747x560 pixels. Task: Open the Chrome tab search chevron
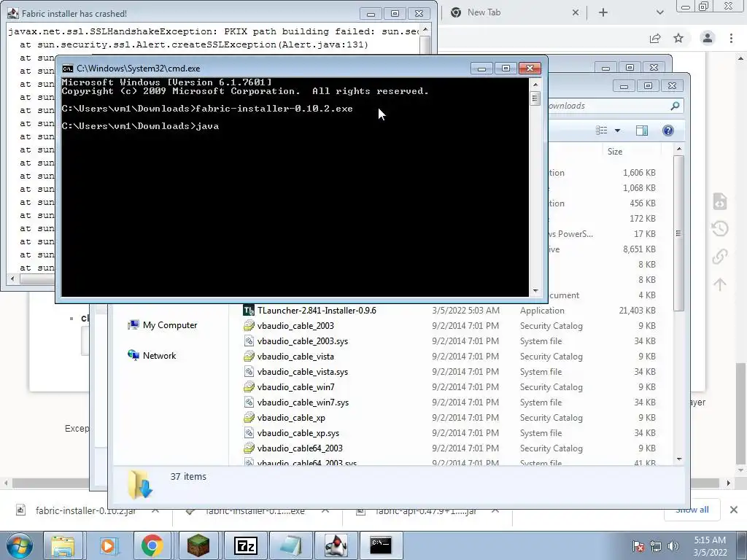point(659,13)
